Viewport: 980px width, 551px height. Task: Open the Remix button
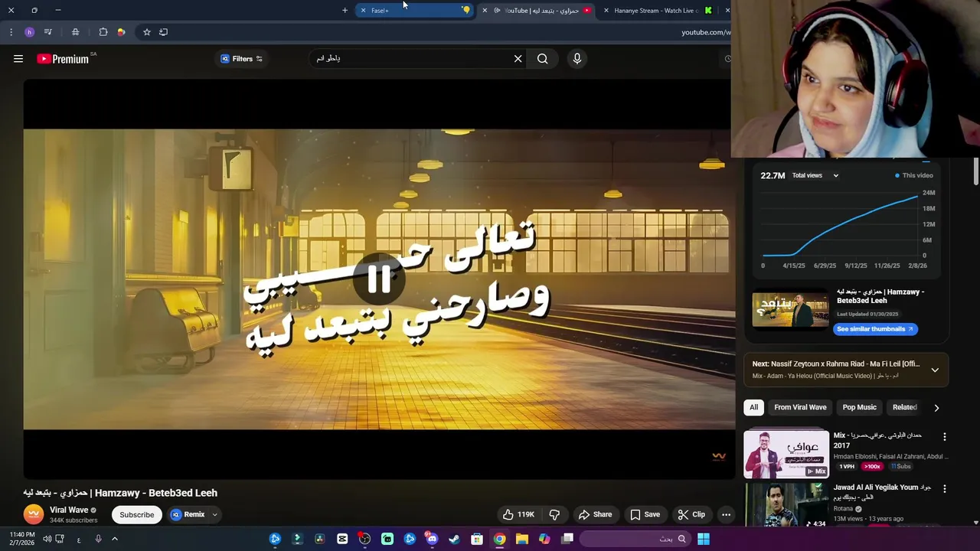pos(188,515)
